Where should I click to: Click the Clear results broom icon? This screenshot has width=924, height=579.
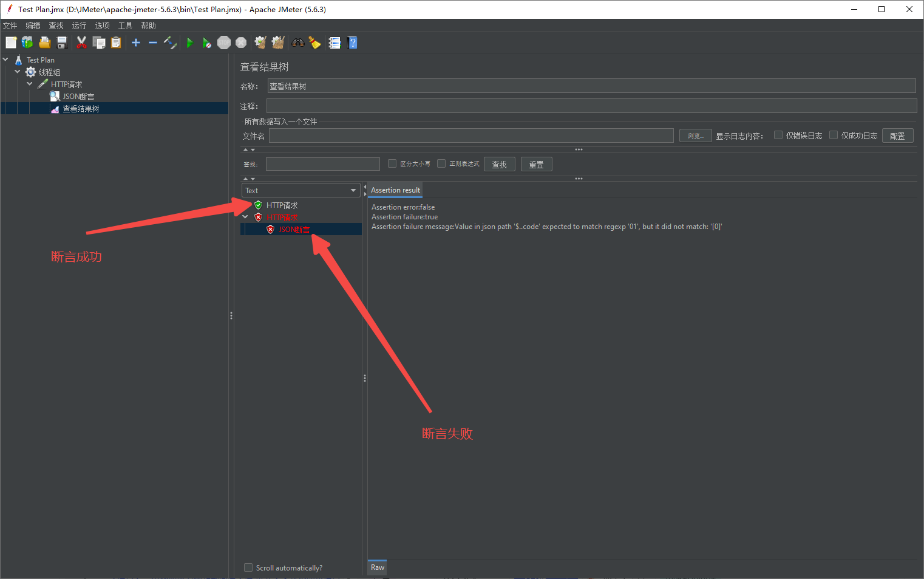tap(260, 43)
